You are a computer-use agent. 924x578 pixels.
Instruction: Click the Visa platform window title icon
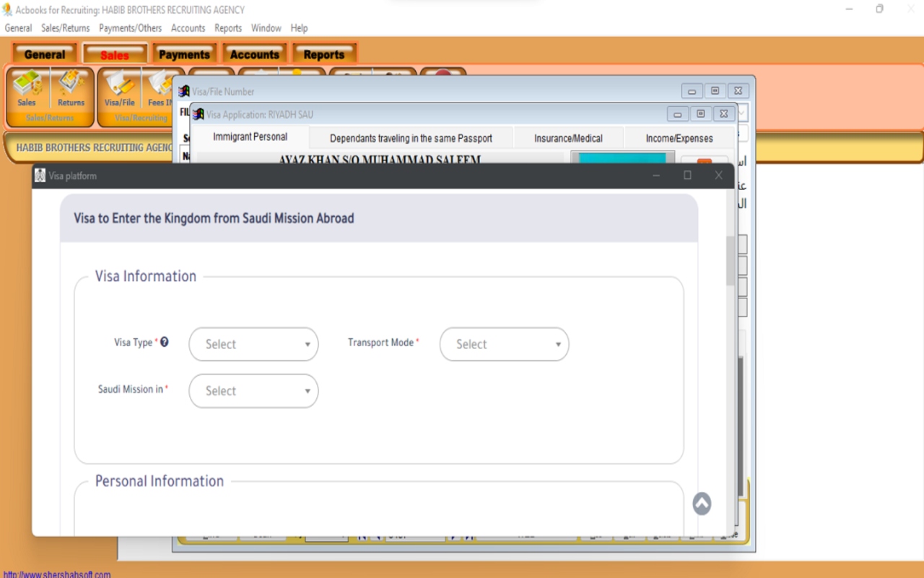pyautogui.click(x=40, y=176)
